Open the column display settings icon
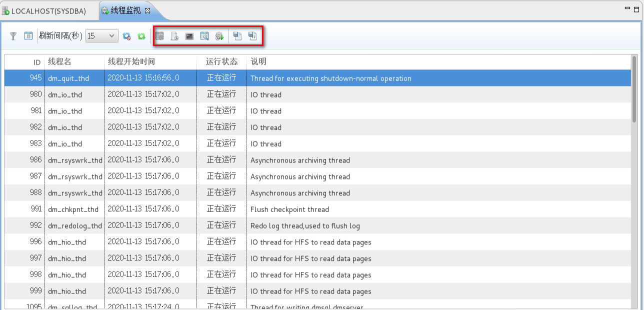The image size is (644, 310). click(28, 36)
